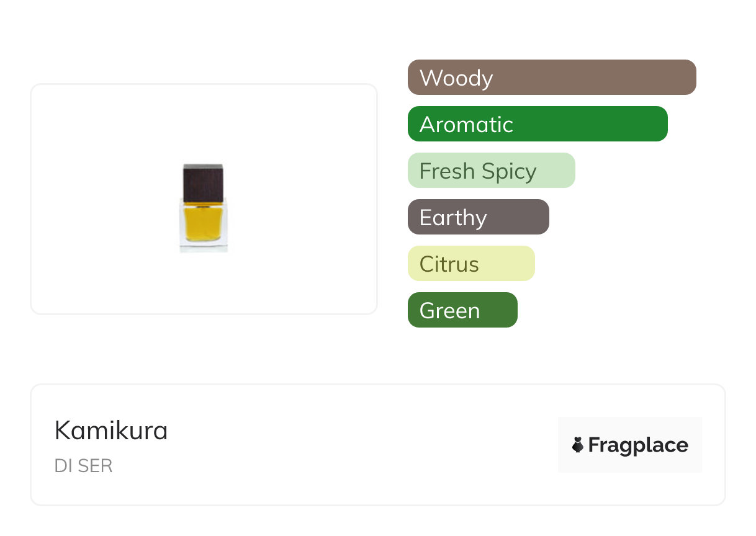
Task: Click the Fragplace logo icon
Action: (578, 445)
